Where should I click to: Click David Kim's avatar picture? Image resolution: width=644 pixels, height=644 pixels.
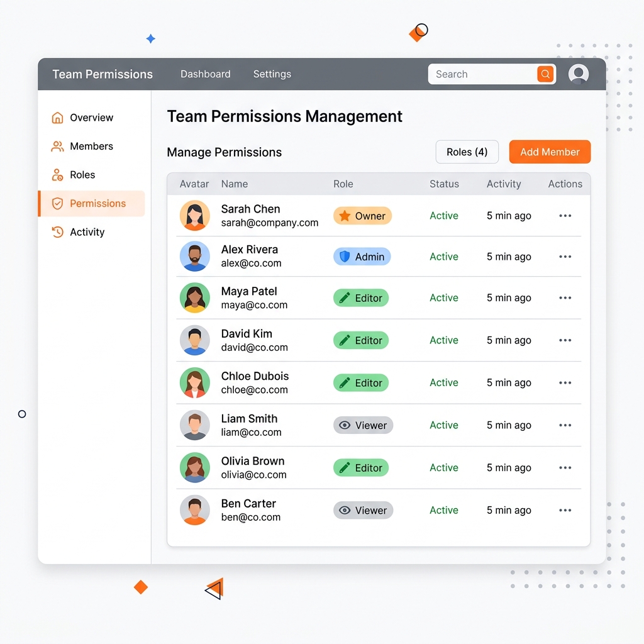click(x=195, y=340)
